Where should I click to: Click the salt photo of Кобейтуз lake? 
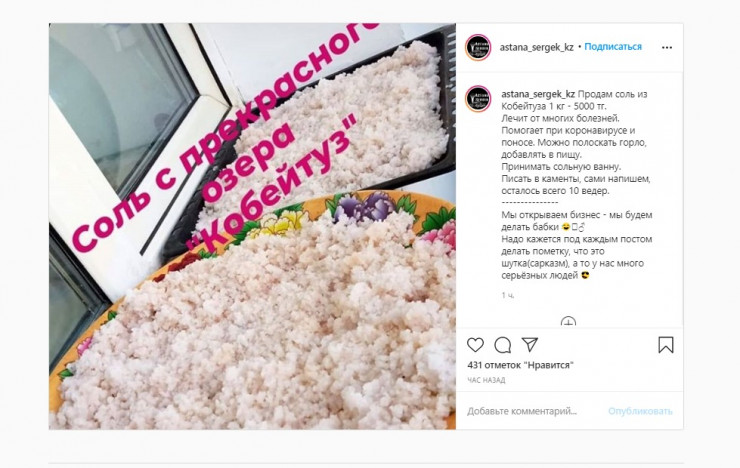coord(252,226)
